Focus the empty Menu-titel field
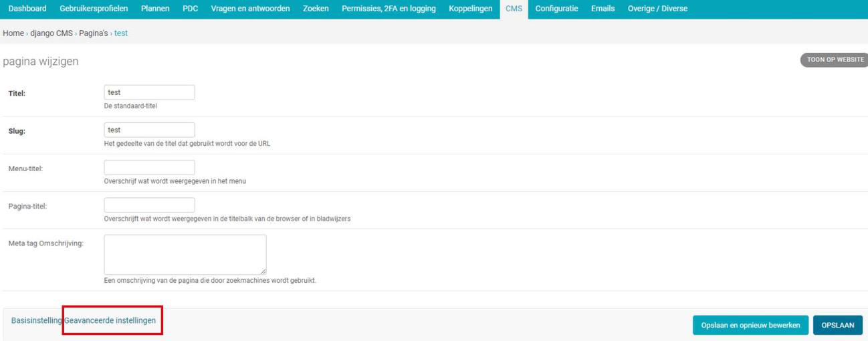Screen dimensions: 868x341 (149, 167)
